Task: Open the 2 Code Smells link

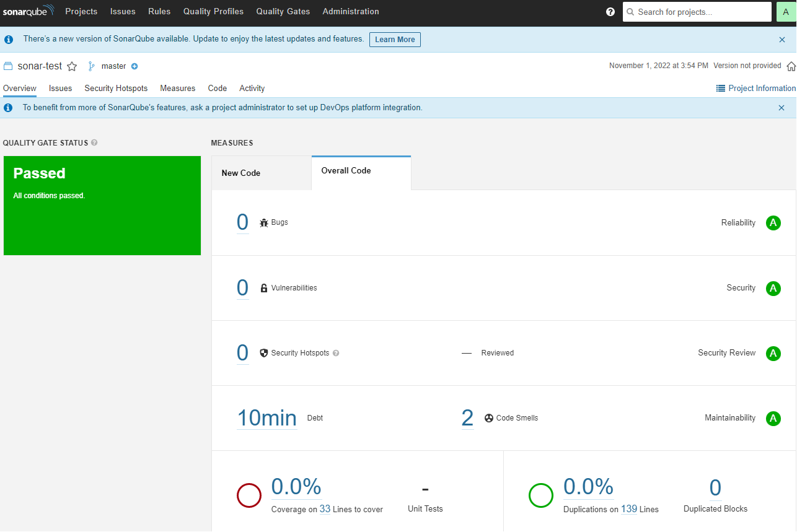Action: [x=467, y=418]
